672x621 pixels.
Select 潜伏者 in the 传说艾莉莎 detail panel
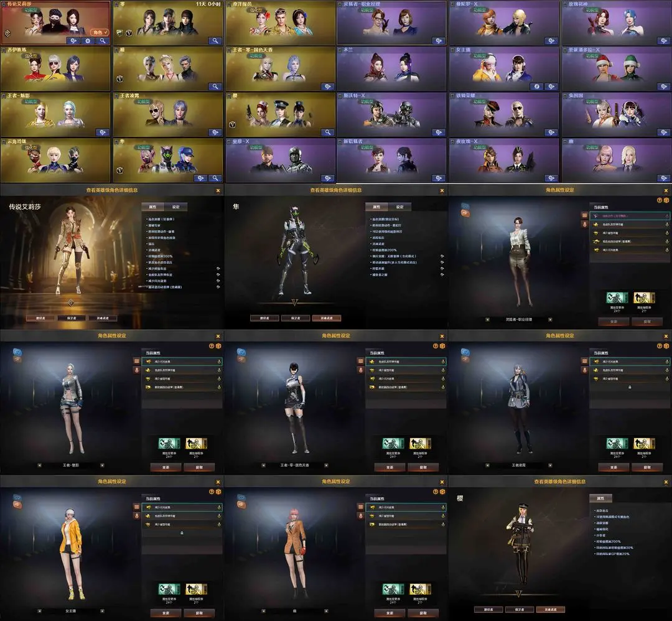pyautogui.click(x=40, y=318)
